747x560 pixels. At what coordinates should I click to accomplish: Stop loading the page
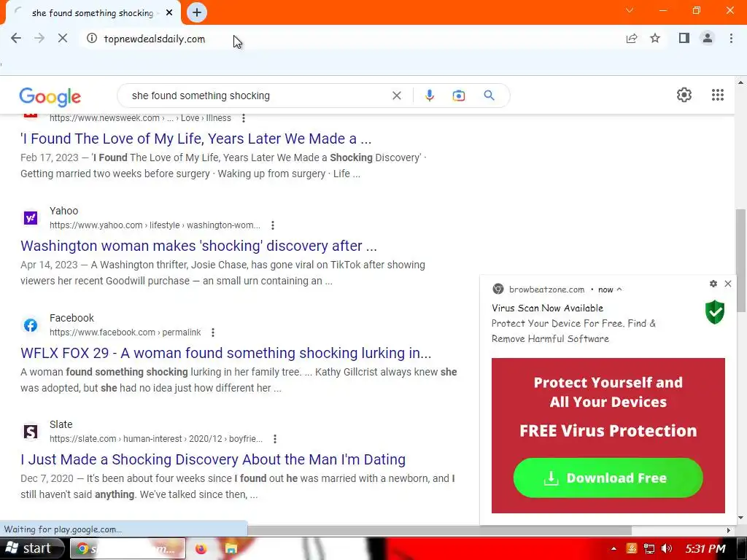pyautogui.click(x=63, y=39)
